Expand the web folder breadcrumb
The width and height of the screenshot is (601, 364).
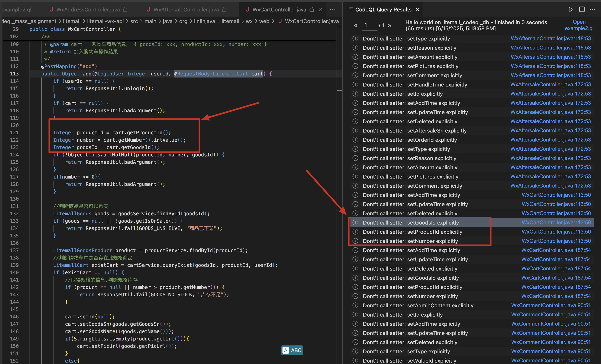(264, 21)
